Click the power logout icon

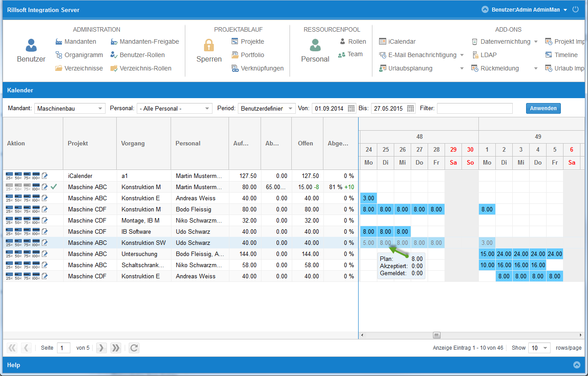click(x=576, y=9)
